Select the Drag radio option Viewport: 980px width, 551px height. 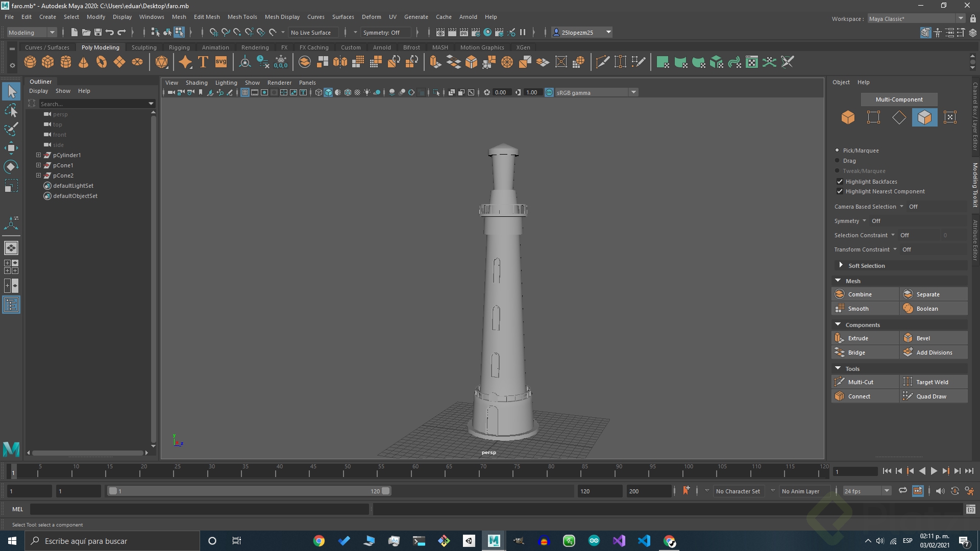(837, 161)
